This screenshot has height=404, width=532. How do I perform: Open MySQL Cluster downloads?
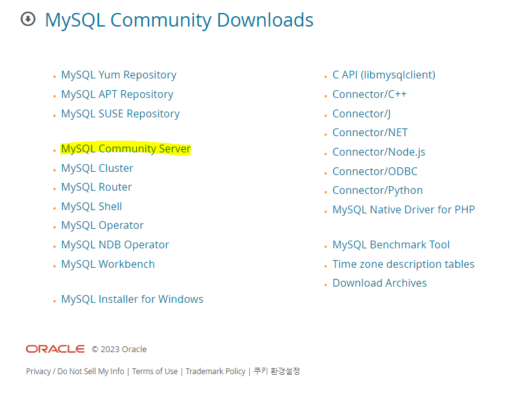coord(97,168)
